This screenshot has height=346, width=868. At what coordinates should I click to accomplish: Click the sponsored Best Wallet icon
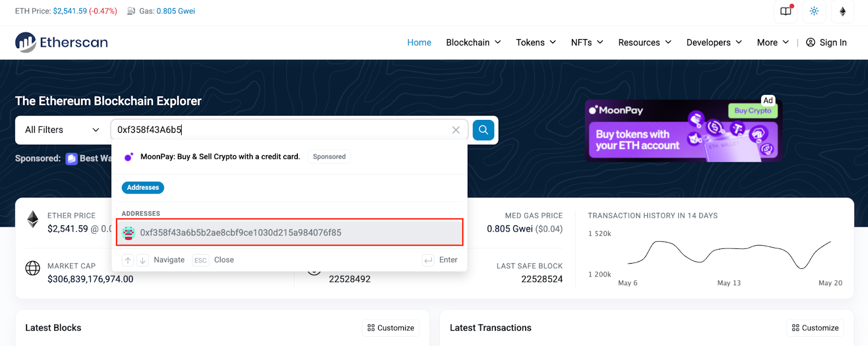point(72,158)
